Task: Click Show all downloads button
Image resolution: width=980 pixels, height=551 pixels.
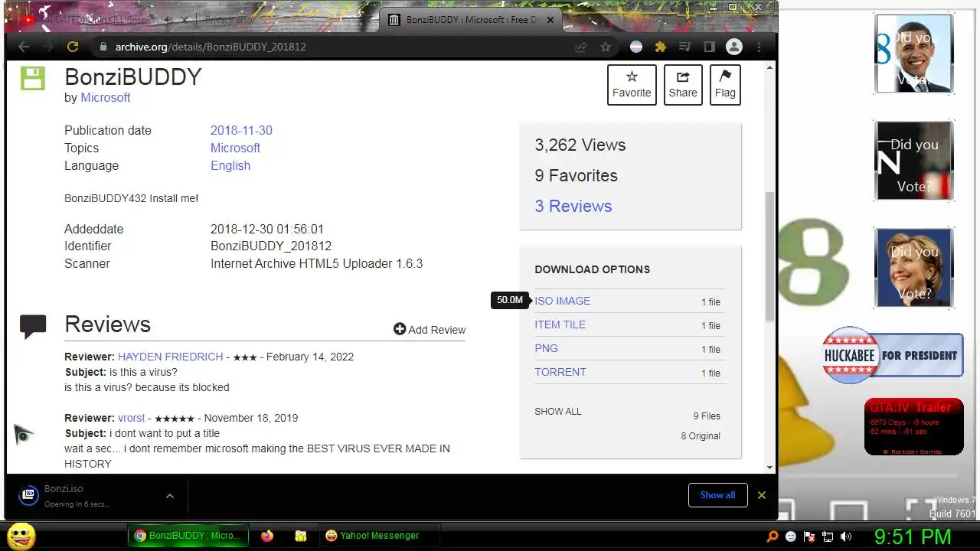Action: (717, 495)
